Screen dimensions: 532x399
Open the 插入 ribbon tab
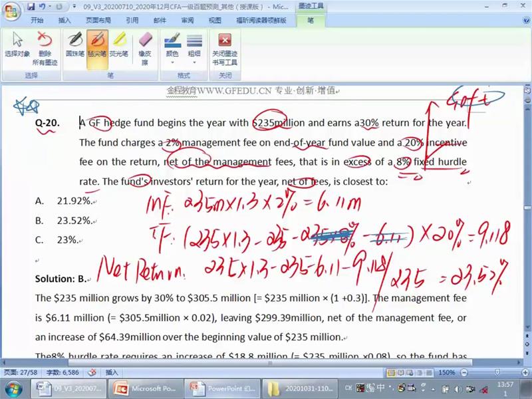click(65, 21)
